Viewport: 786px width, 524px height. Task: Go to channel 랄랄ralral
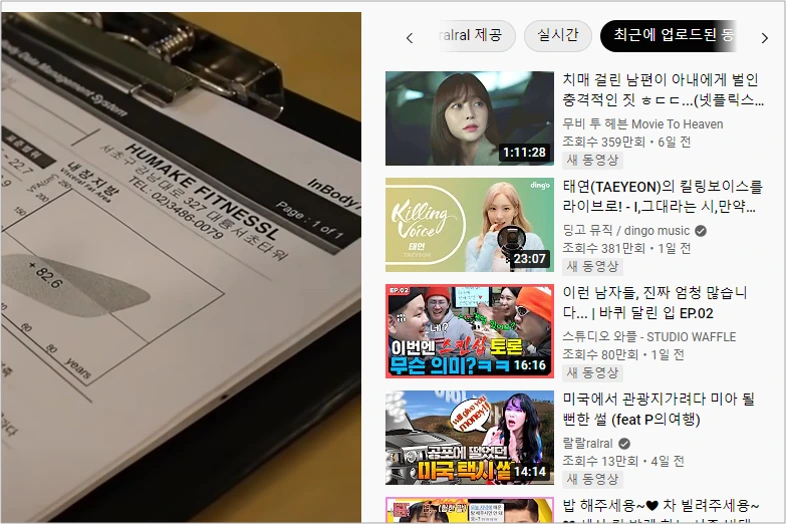tap(587, 443)
